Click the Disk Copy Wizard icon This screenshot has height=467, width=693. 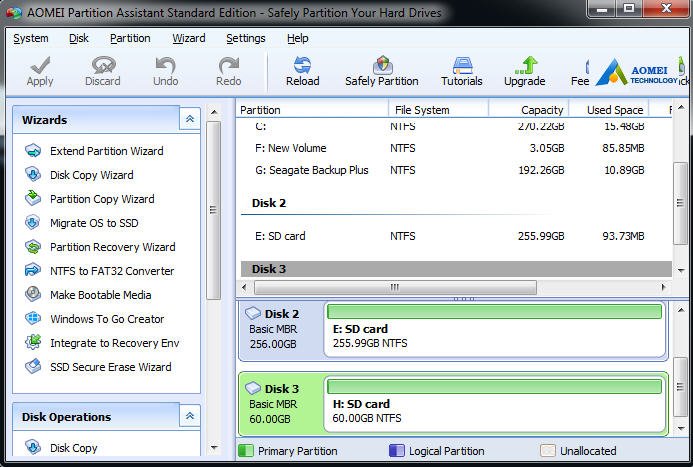(x=33, y=175)
